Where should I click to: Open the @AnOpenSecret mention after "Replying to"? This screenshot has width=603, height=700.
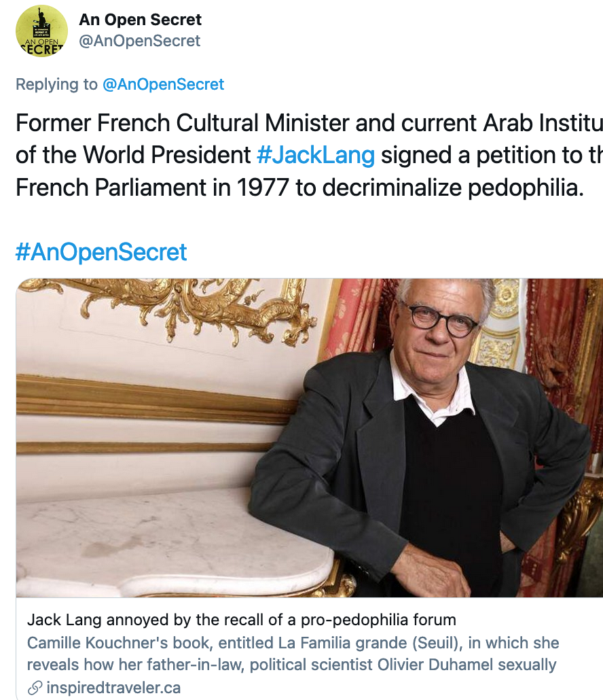point(163,84)
